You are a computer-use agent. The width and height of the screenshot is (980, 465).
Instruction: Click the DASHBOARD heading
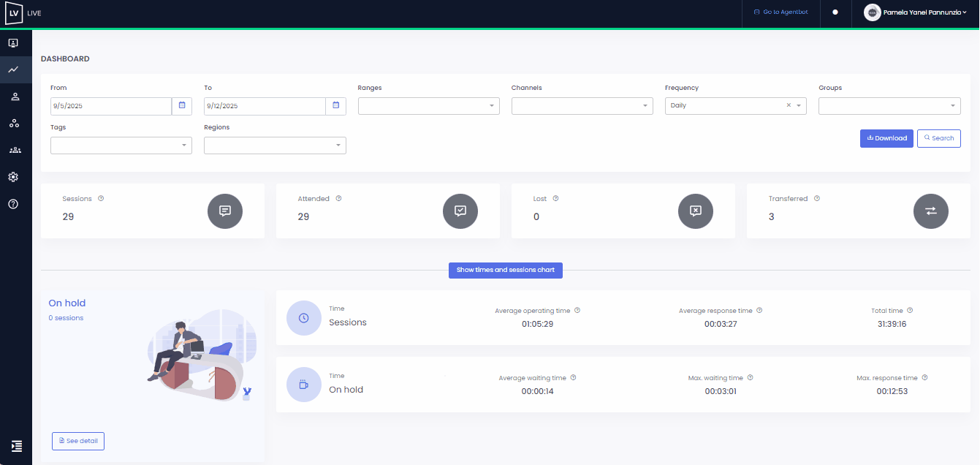[x=65, y=58]
